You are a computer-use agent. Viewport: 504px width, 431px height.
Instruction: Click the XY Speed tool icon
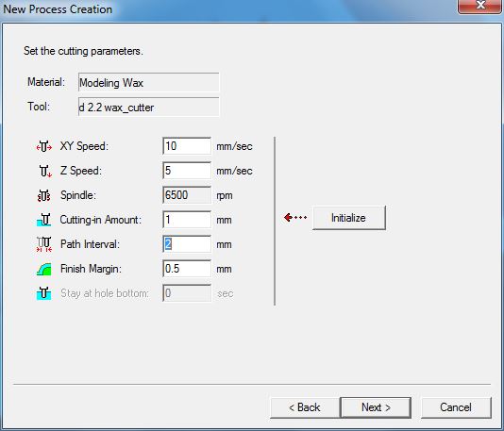(44, 146)
